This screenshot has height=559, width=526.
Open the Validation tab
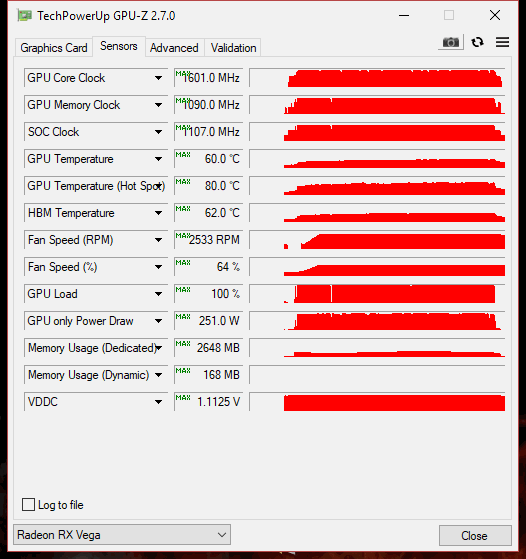click(233, 48)
